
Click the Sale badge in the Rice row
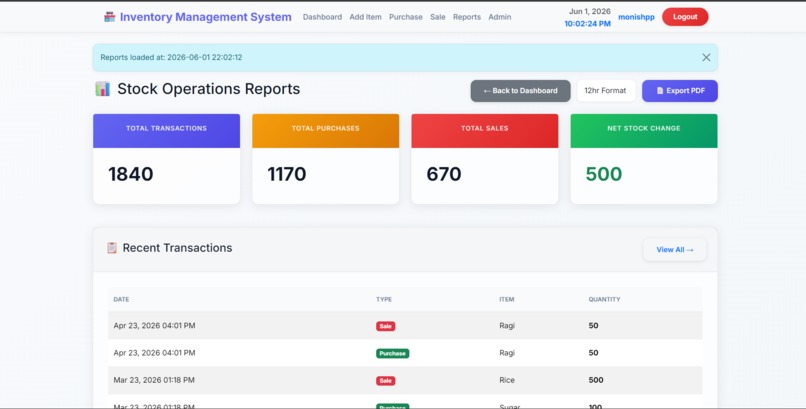(x=386, y=381)
